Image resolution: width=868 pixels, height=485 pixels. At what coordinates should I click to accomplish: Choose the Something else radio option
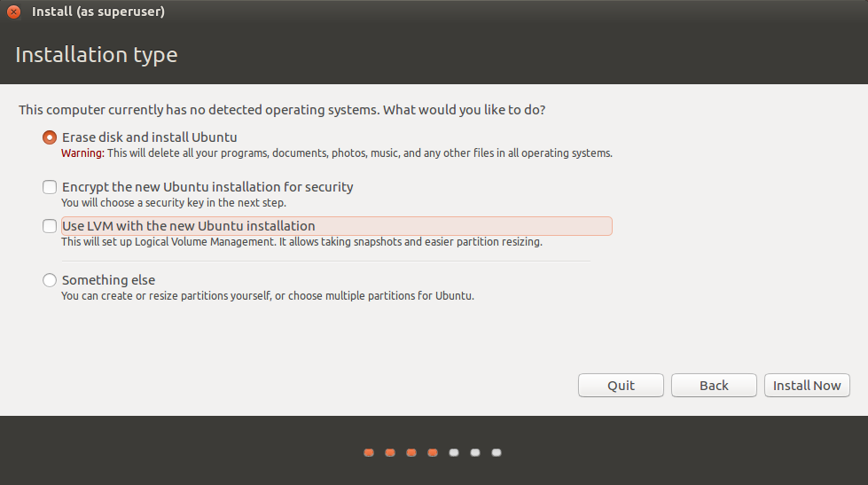coord(50,280)
